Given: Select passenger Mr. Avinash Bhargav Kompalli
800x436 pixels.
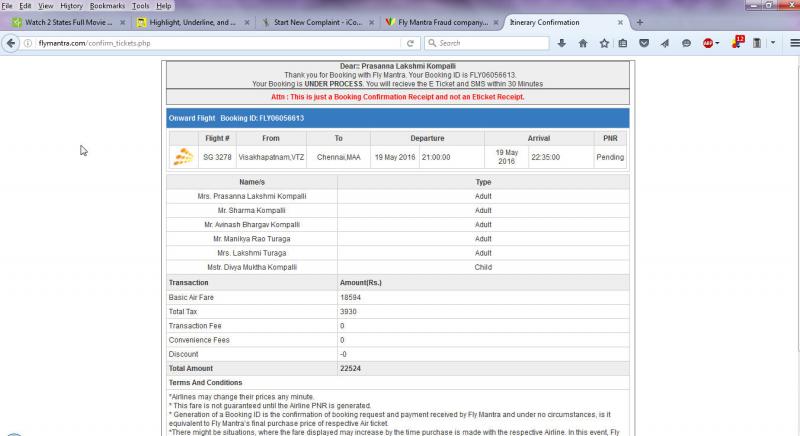Looking at the screenshot, I should pyautogui.click(x=252, y=225).
